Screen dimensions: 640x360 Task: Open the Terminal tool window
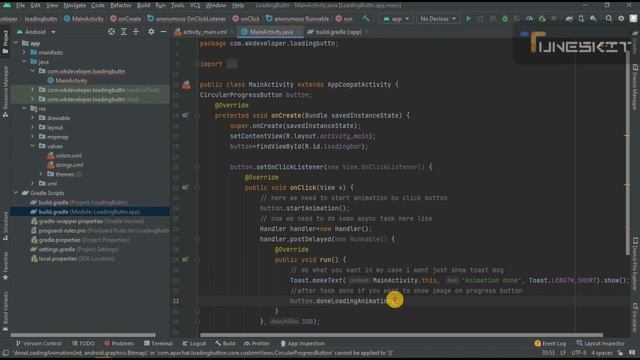[x=158, y=343]
